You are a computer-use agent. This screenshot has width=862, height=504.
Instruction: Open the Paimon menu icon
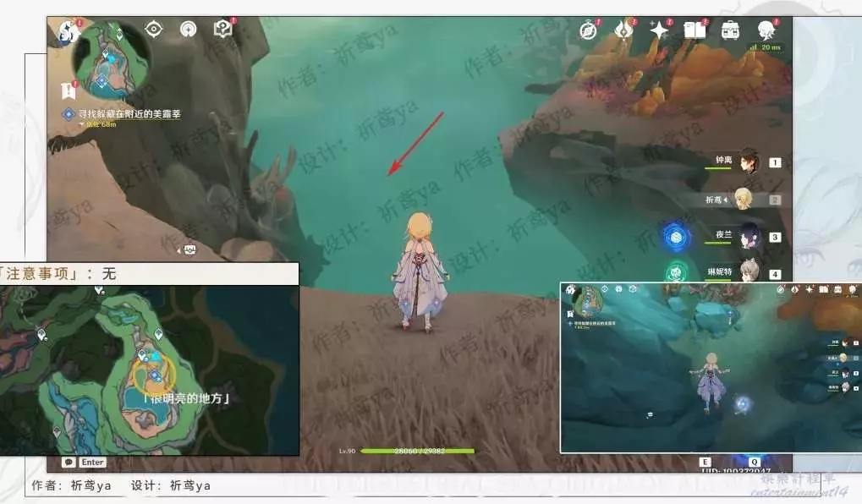(x=66, y=31)
